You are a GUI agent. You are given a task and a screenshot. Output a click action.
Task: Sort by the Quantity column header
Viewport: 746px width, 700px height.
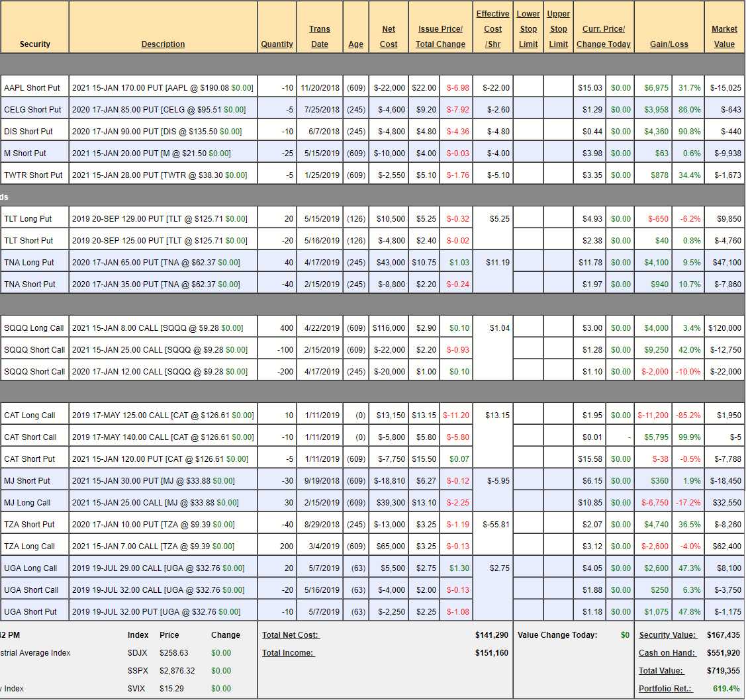tap(277, 44)
